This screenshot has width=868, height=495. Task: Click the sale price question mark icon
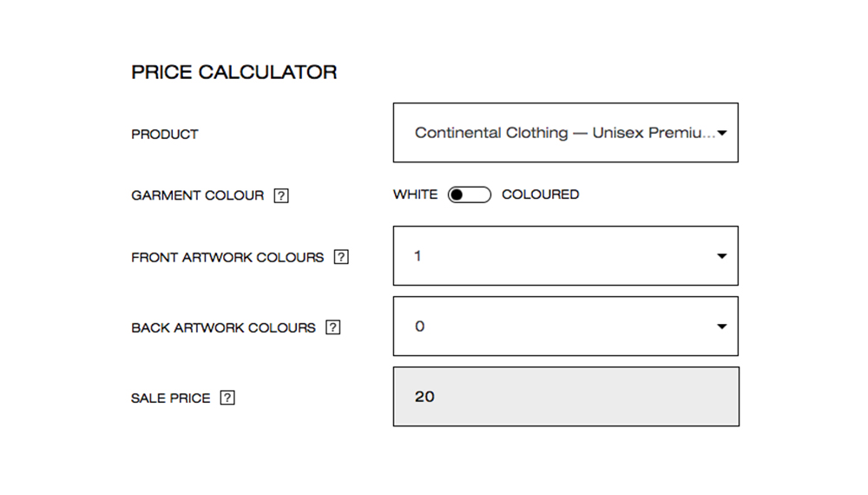pyautogui.click(x=227, y=398)
